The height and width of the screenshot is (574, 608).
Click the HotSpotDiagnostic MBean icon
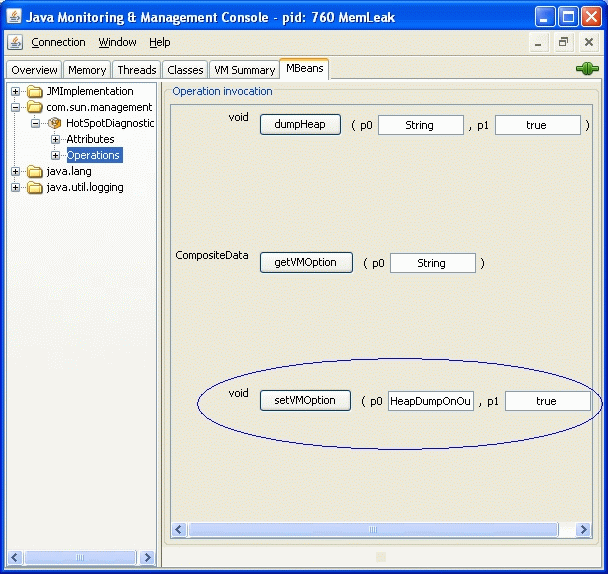pos(55,123)
